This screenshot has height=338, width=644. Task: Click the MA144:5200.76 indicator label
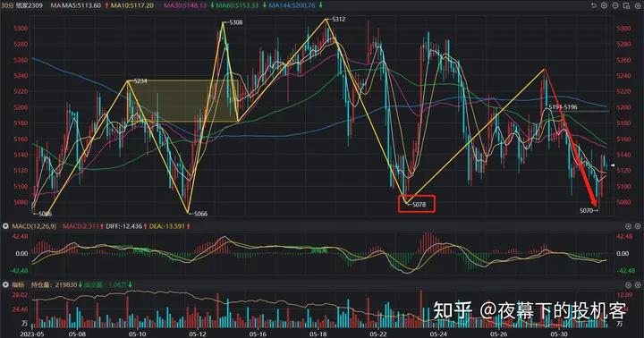pos(292,5)
